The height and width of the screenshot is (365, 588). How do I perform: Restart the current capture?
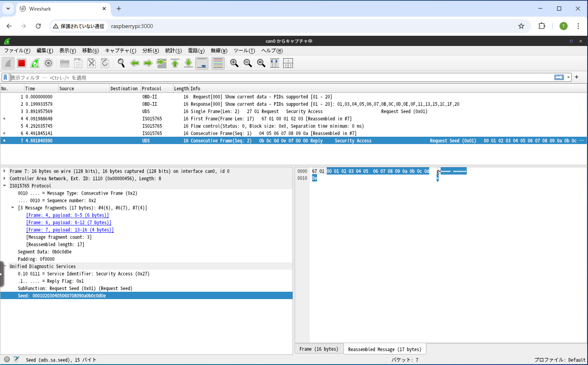(x=35, y=63)
